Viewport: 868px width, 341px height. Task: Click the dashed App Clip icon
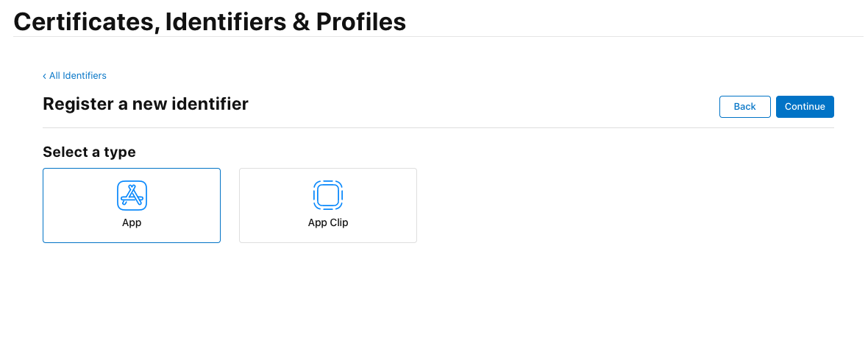pyautogui.click(x=328, y=195)
